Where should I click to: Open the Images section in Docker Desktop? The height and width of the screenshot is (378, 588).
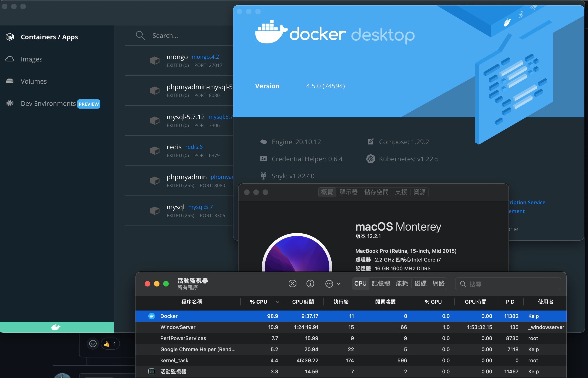(x=31, y=59)
